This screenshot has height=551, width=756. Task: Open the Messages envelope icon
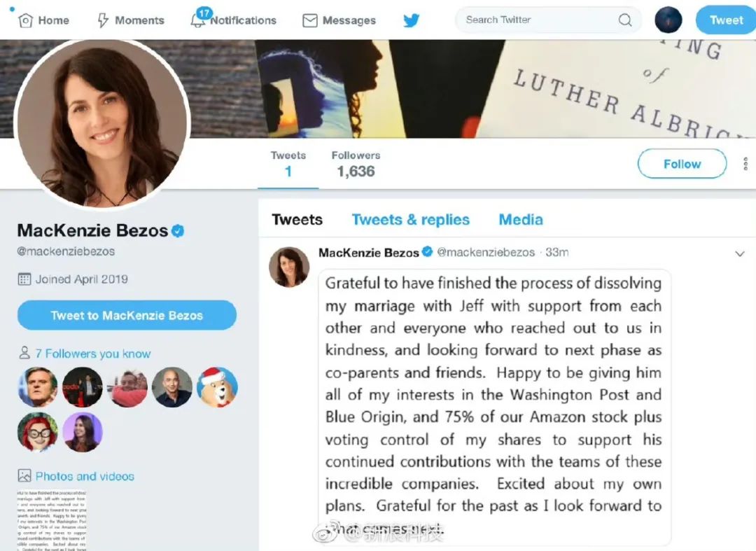(310, 20)
